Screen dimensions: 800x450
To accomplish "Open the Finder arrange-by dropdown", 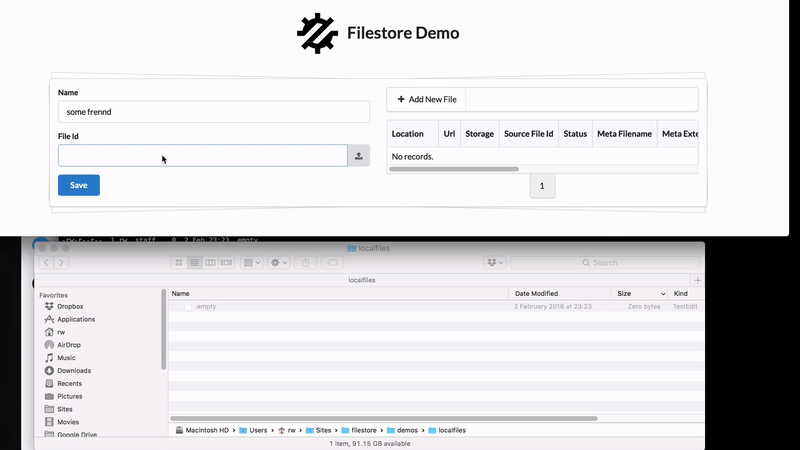I will [252, 263].
